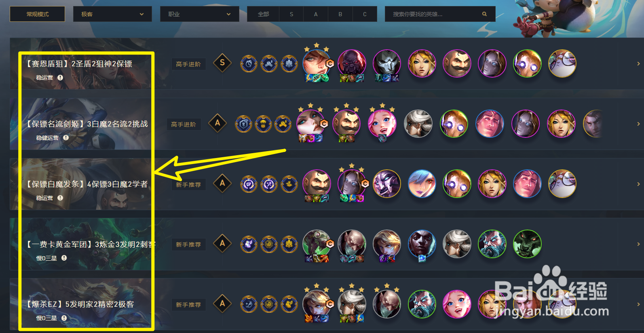
Task: Click the 常规模式 button
Action: coord(37,14)
